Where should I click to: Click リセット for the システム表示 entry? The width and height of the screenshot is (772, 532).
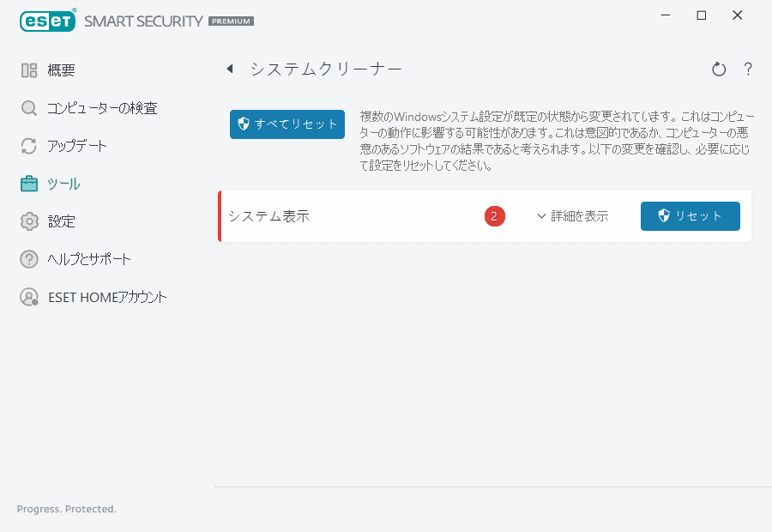coord(690,216)
